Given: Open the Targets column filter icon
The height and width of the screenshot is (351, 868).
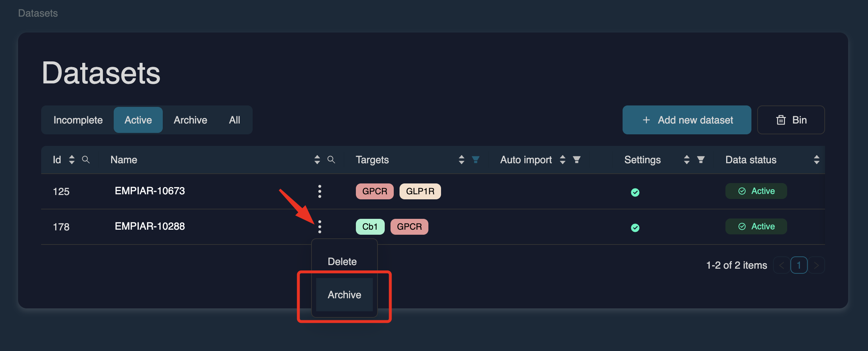Looking at the screenshot, I should click(475, 160).
